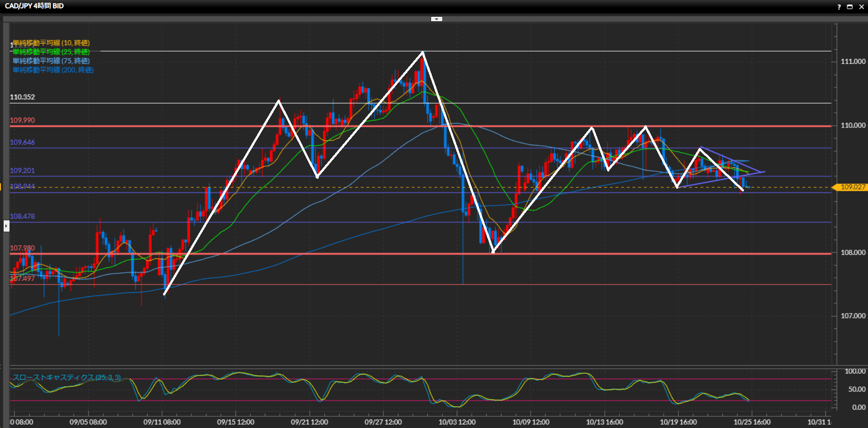Screen dimensions: 868x428
Task: Select the 10-period simple moving average label
Action: pos(51,43)
